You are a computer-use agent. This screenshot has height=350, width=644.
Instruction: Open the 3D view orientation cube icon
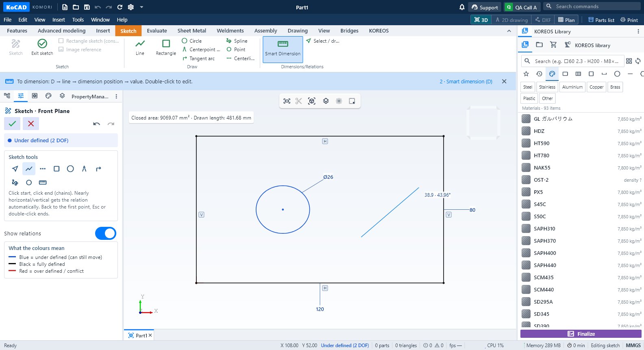click(312, 101)
